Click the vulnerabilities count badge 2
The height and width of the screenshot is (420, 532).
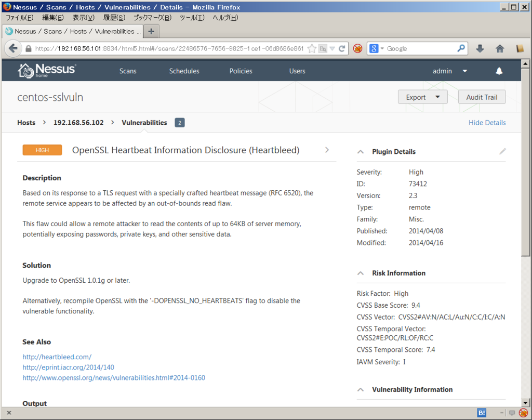coord(179,123)
